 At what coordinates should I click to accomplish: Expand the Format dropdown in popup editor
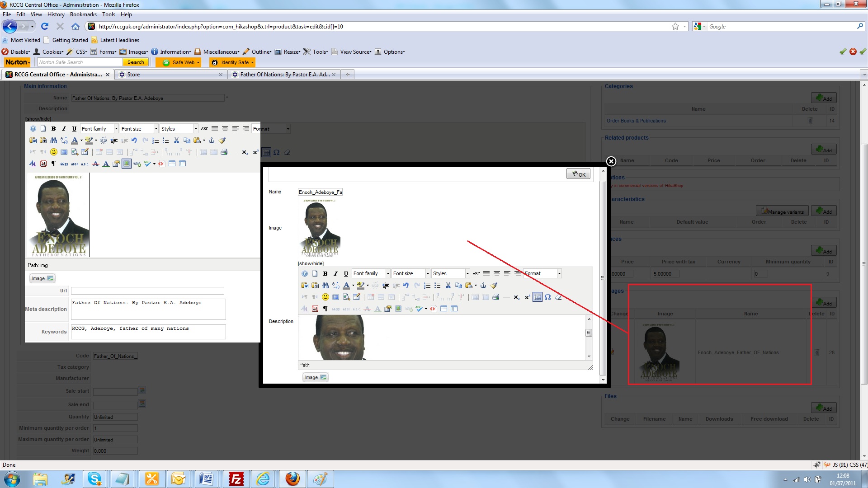pos(559,274)
